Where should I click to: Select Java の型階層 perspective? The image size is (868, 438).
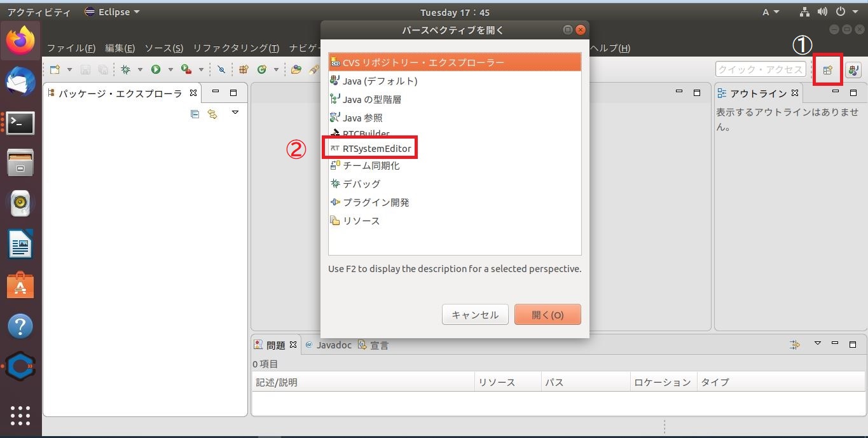click(x=455, y=99)
